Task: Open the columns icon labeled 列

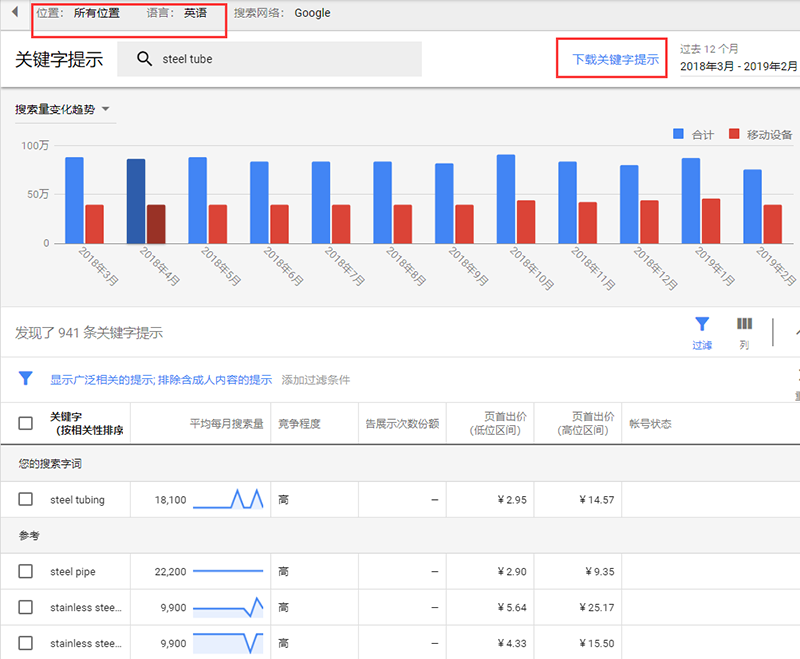Action: [744, 324]
